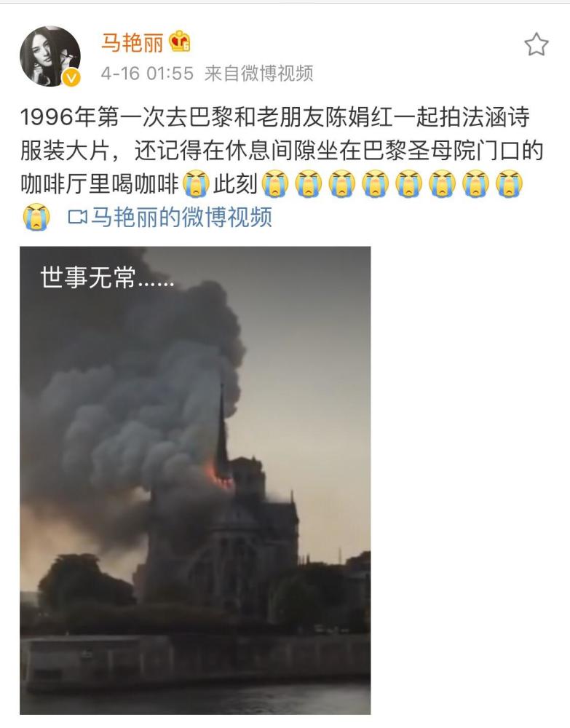The image size is (570, 728).
Task: Click the word 此刻 in the post
Action: 235,184
